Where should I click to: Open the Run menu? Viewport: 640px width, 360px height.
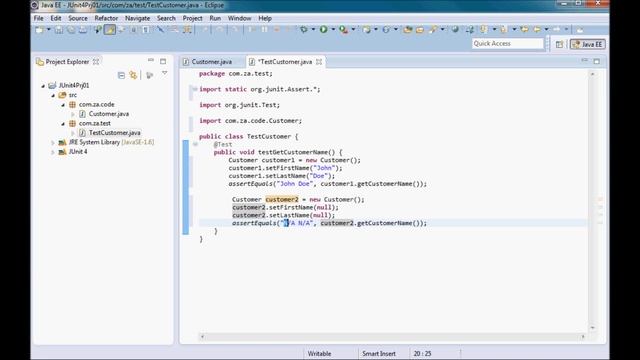[x=215, y=18]
